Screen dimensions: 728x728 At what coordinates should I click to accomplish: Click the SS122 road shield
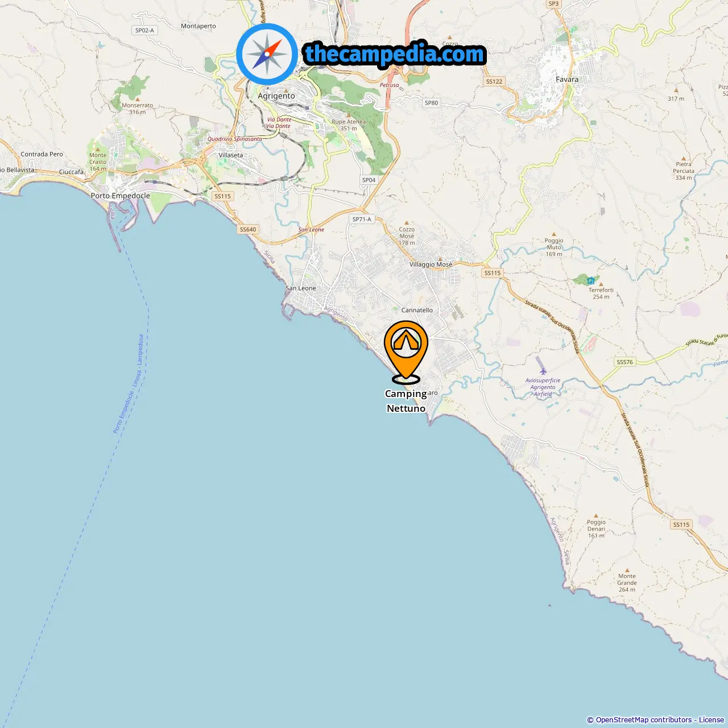pos(494,81)
